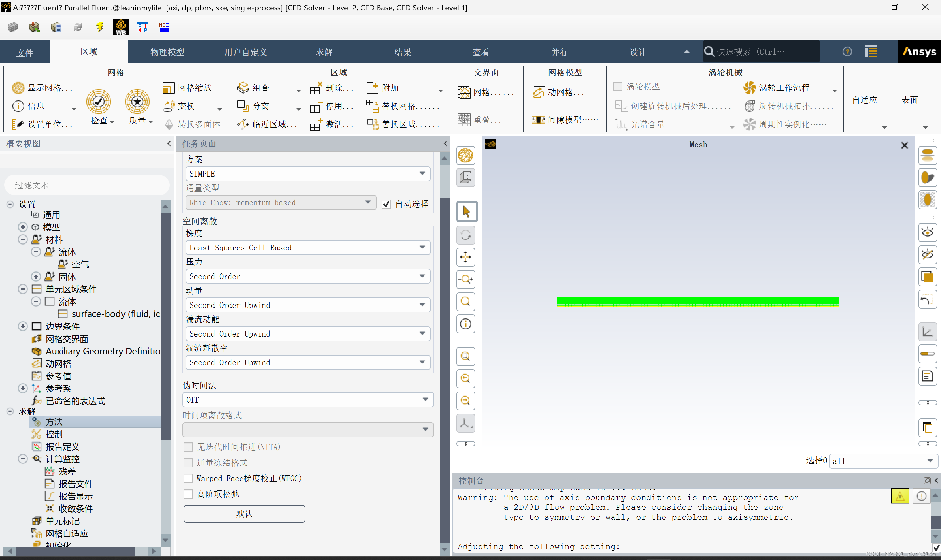This screenshot has width=941, height=560.
Task: Click the pan/translate view tool icon
Action: [x=466, y=257]
